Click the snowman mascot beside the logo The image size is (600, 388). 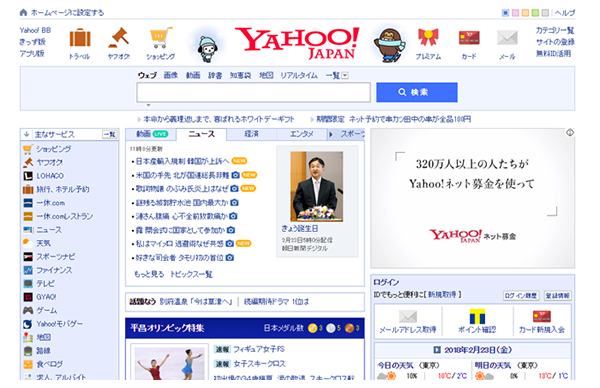coord(208,48)
